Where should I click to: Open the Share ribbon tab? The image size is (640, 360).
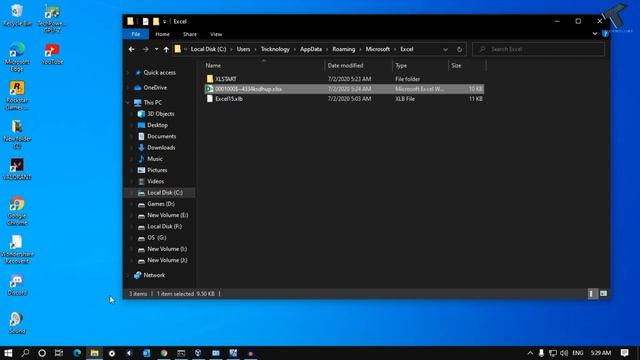190,34
